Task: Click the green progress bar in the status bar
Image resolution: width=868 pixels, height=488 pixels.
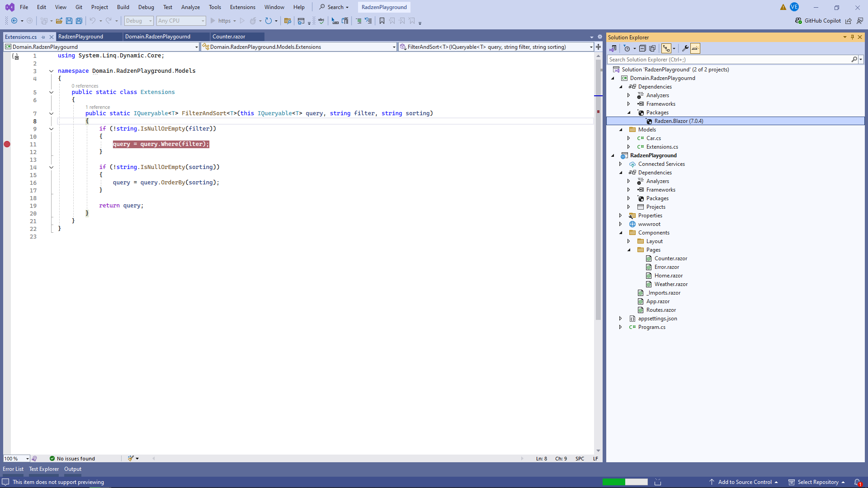Action: click(614, 482)
